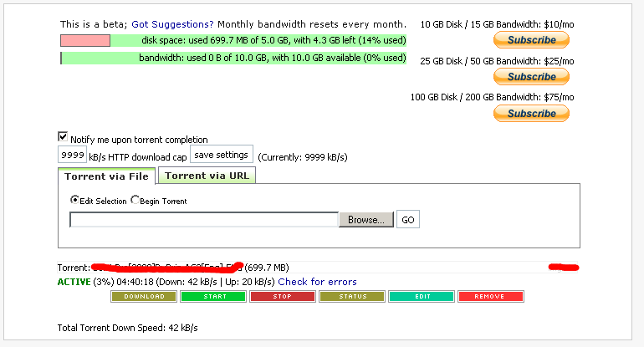Click the disk space usage bar
Screen dimensions: 644x347
[x=233, y=40]
